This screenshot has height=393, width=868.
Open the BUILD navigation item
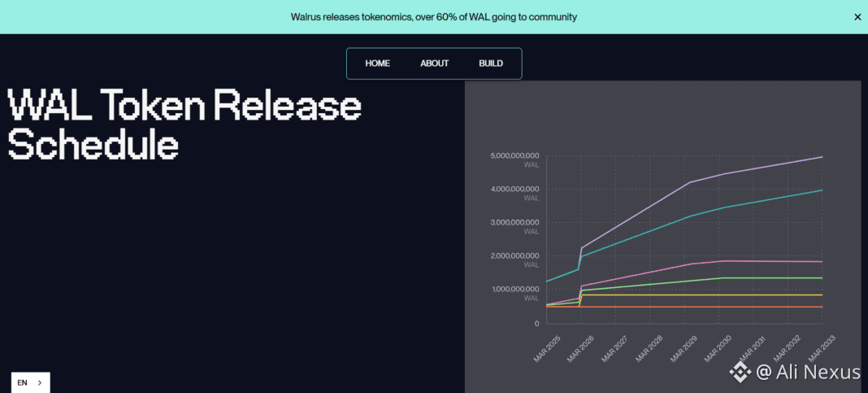pyautogui.click(x=491, y=63)
